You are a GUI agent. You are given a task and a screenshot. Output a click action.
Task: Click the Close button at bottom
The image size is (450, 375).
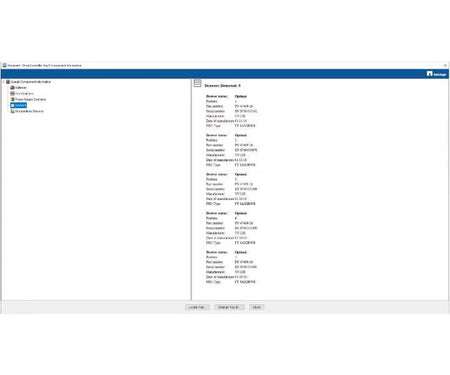tap(256, 307)
